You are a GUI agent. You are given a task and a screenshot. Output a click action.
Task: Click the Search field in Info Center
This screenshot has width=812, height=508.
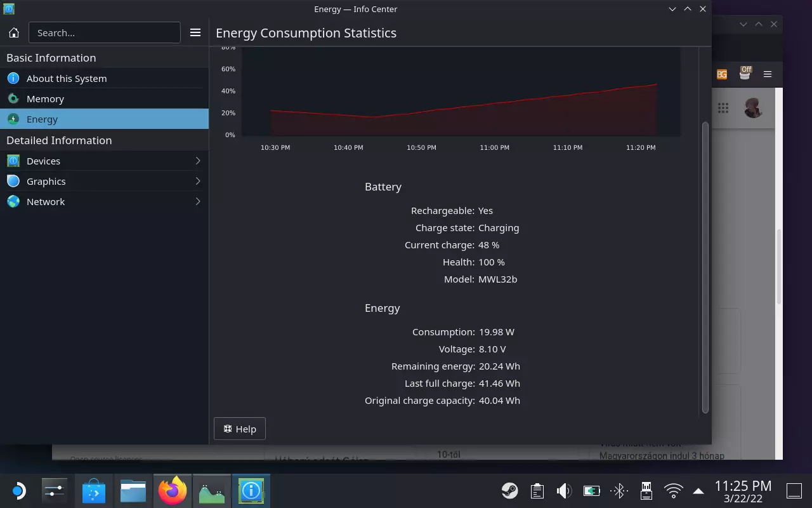(105, 32)
